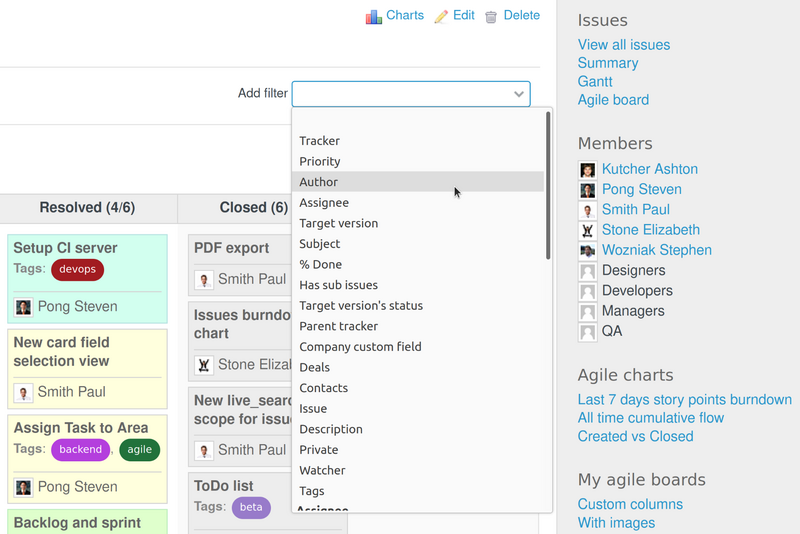Image resolution: width=800 pixels, height=534 pixels.
Task: Click the devops tag on Setup CI server
Action: click(77, 269)
